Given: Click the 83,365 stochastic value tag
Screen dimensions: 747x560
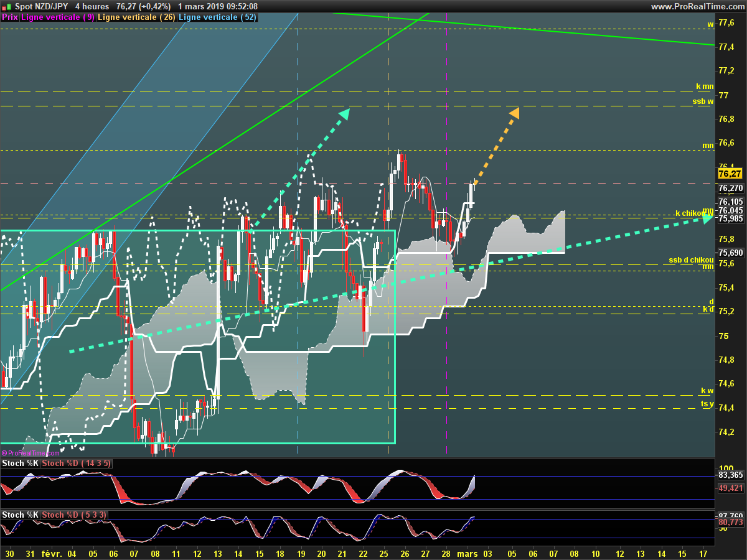Looking at the screenshot, I should tap(731, 475).
